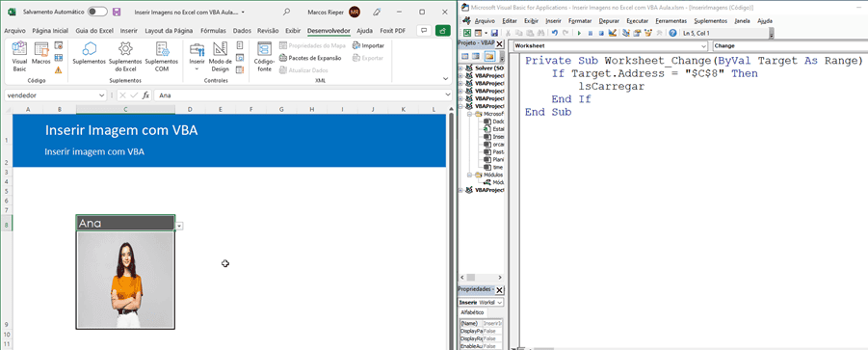Click Importar XML button

pyautogui.click(x=368, y=46)
